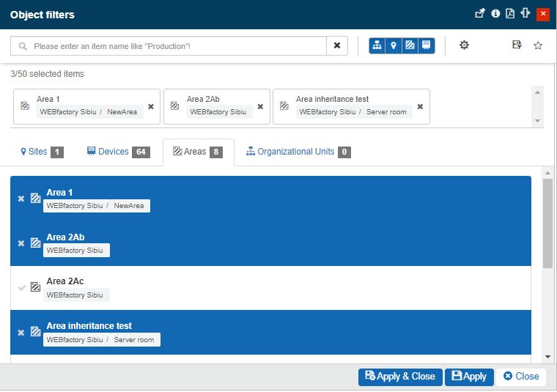Image resolution: width=557 pixels, height=392 pixels.
Task: Click the save filter configuration icon
Action: coord(517,45)
